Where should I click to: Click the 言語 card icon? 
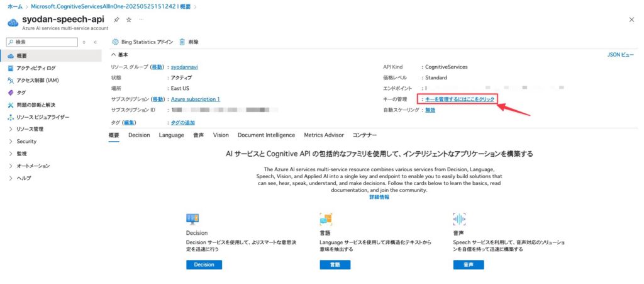point(326,220)
